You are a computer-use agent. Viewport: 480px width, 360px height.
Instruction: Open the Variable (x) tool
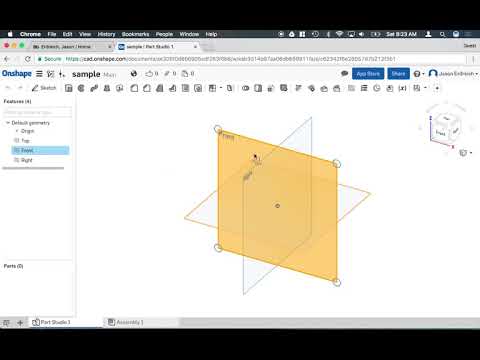coord(403,88)
